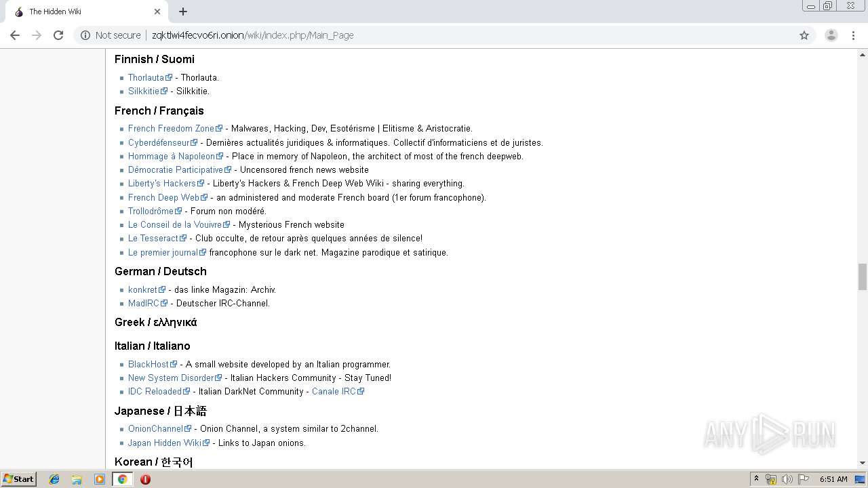Open the MadIRC link
Image resolution: width=868 pixels, height=488 pixels.
point(144,304)
